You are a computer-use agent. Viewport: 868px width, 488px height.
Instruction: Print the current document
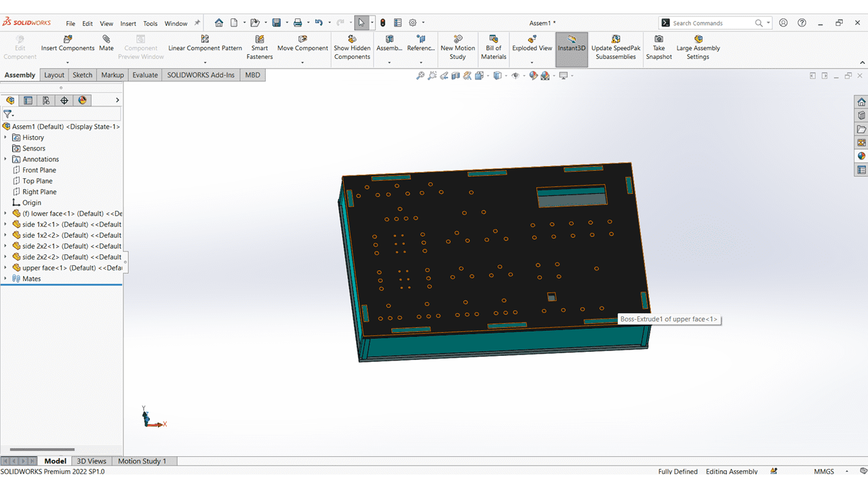298,22
